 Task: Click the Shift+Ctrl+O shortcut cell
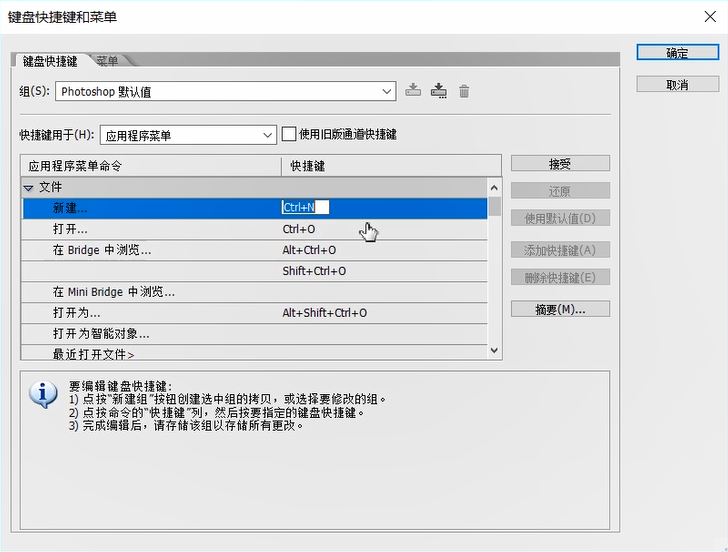tap(314, 271)
